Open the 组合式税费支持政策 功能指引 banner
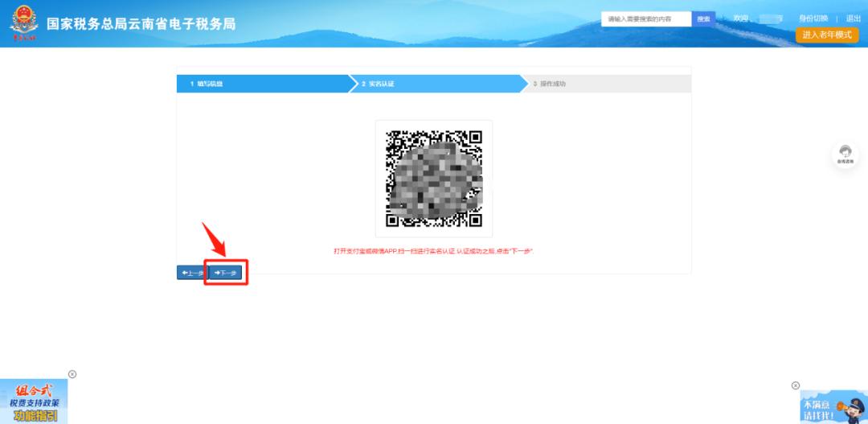Viewport: 868px width, 424px height. [x=34, y=401]
